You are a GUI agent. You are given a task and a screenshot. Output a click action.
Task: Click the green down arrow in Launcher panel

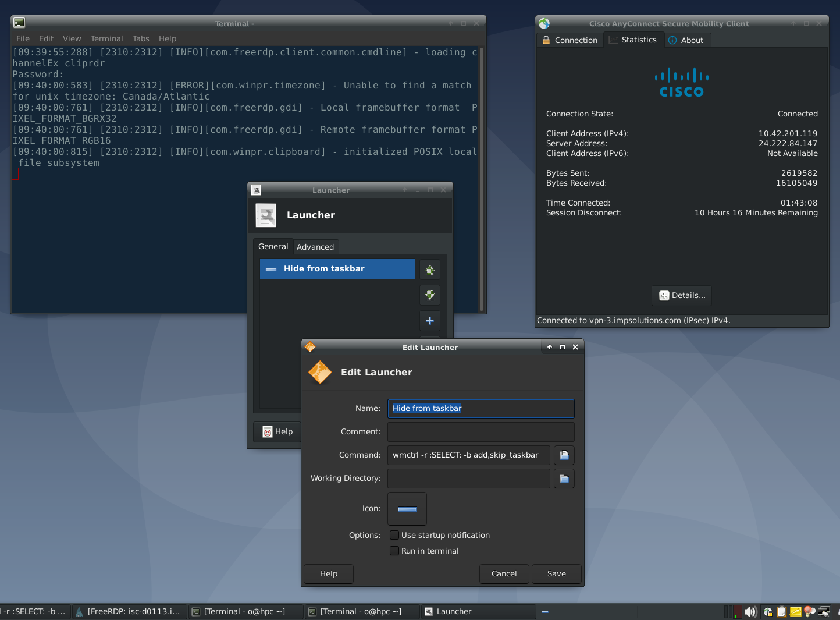(430, 295)
